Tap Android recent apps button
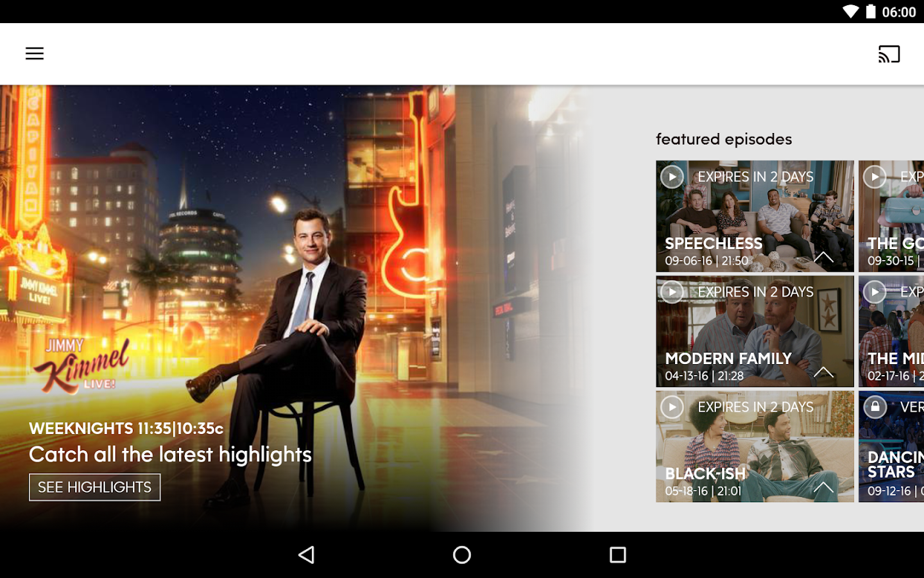Image resolution: width=924 pixels, height=578 pixels. pyautogui.click(x=617, y=555)
